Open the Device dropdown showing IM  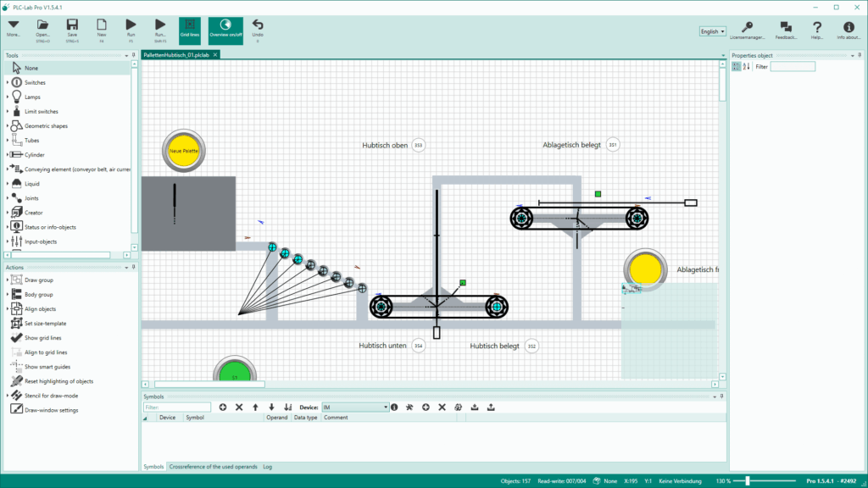(355, 408)
